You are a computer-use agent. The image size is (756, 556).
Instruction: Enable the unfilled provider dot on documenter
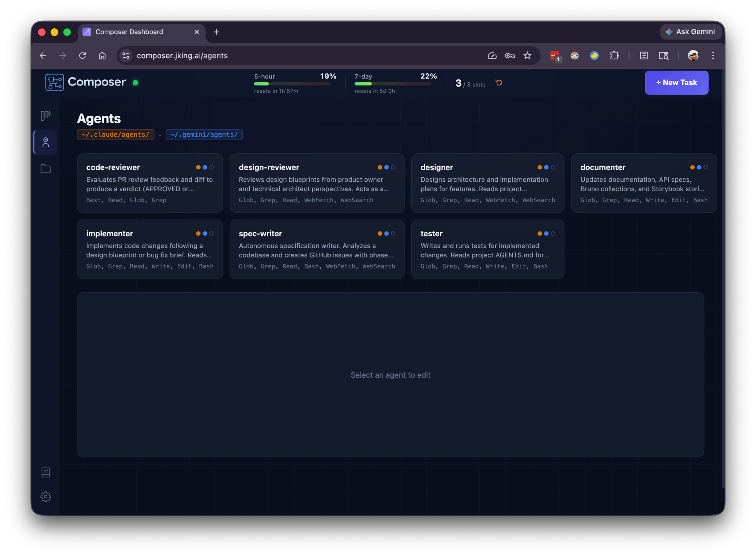[706, 167]
